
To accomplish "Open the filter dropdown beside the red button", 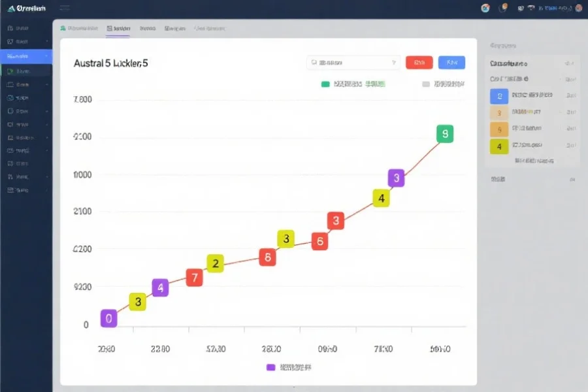I will (353, 63).
